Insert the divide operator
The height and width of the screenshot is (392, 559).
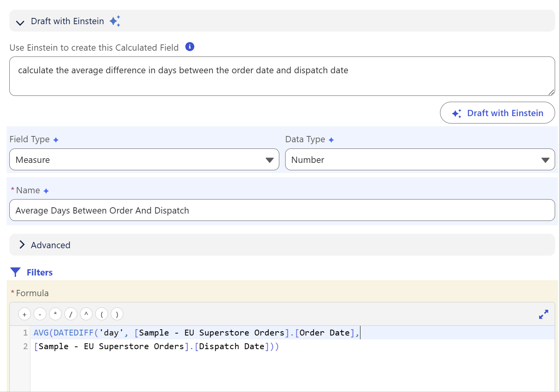[x=71, y=314]
